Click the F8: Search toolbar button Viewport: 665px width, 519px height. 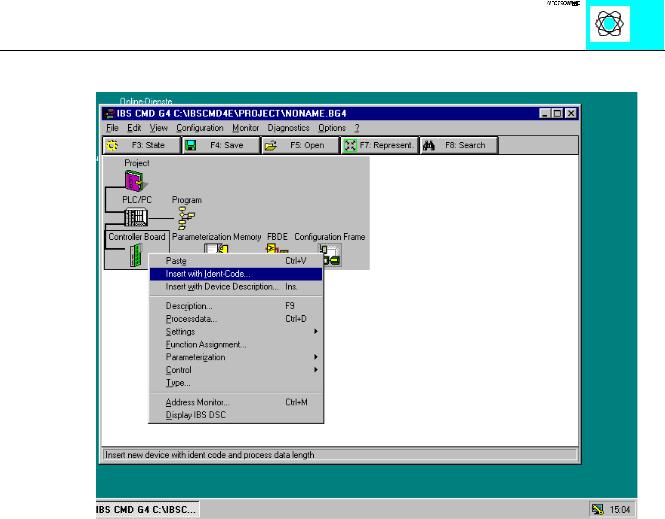[459, 145]
